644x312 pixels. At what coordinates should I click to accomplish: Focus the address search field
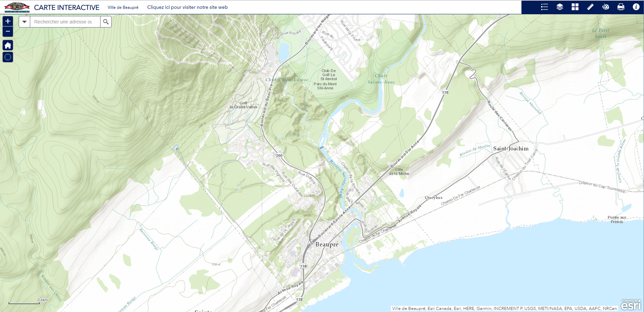(65, 22)
